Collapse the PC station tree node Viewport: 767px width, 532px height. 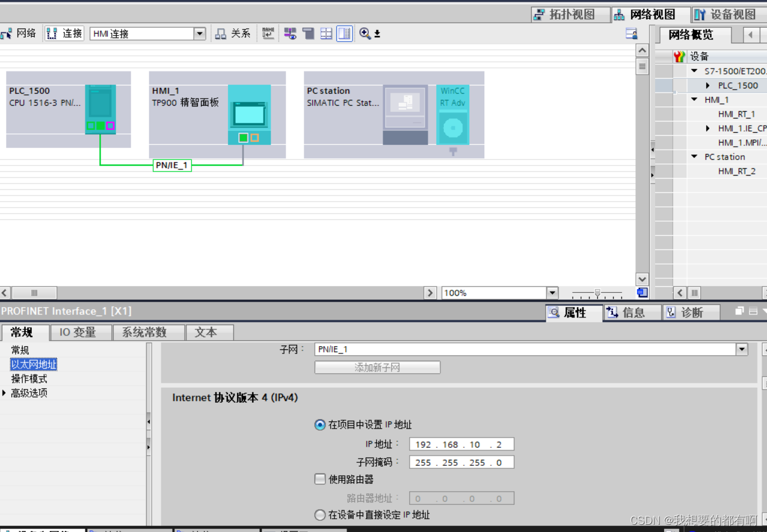click(x=695, y=157)
